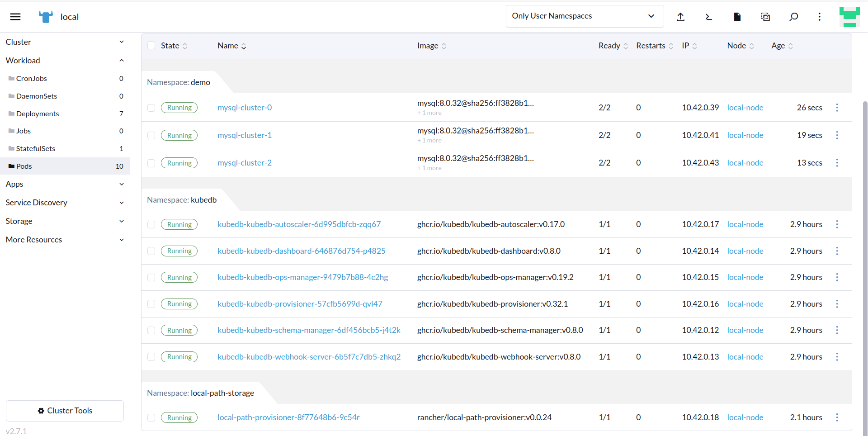Click the local cluster logo icon

tap(45, 16)
